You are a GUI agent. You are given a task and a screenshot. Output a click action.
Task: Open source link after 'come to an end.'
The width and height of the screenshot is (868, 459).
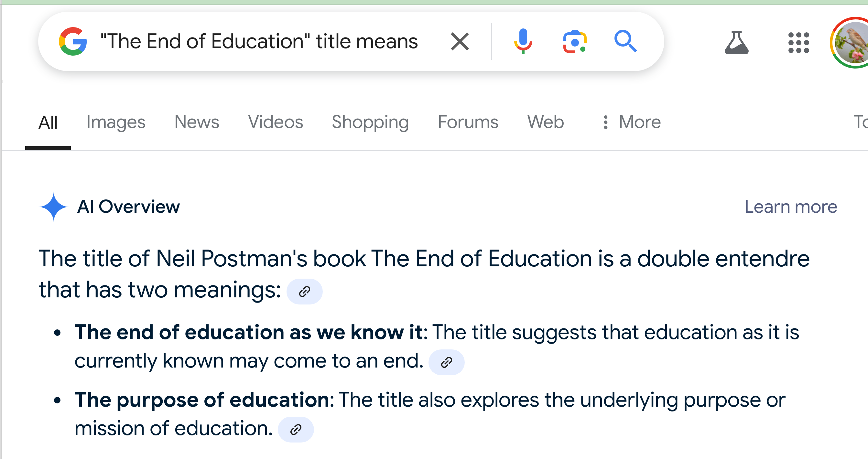[x=447, y=362]
